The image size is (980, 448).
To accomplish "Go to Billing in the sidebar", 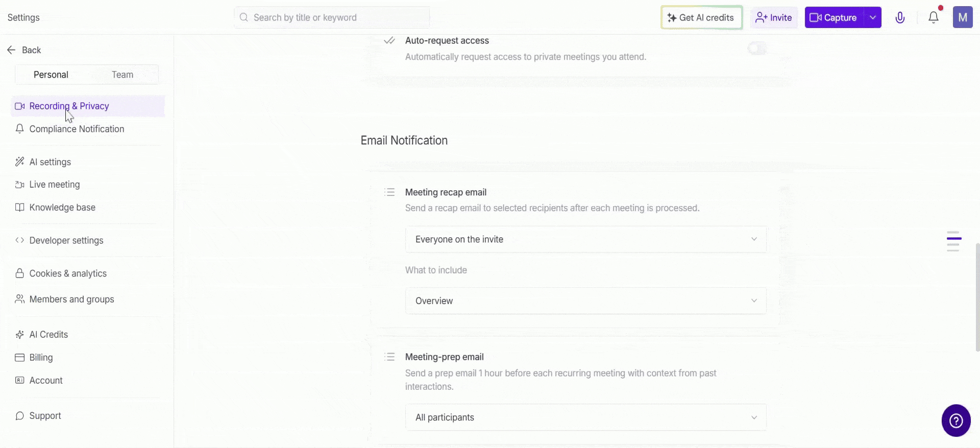I will pyautogui.click(x=41, y=358).
